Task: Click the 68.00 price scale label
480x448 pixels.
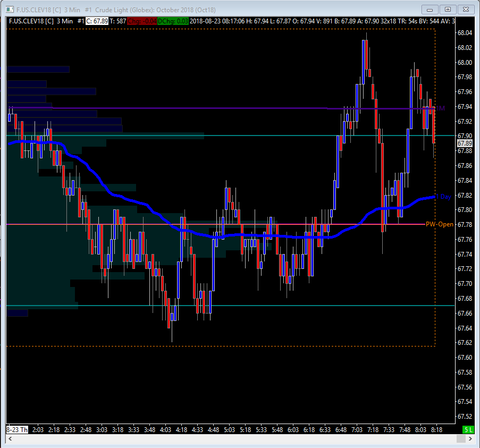Action: coord(465,62)
